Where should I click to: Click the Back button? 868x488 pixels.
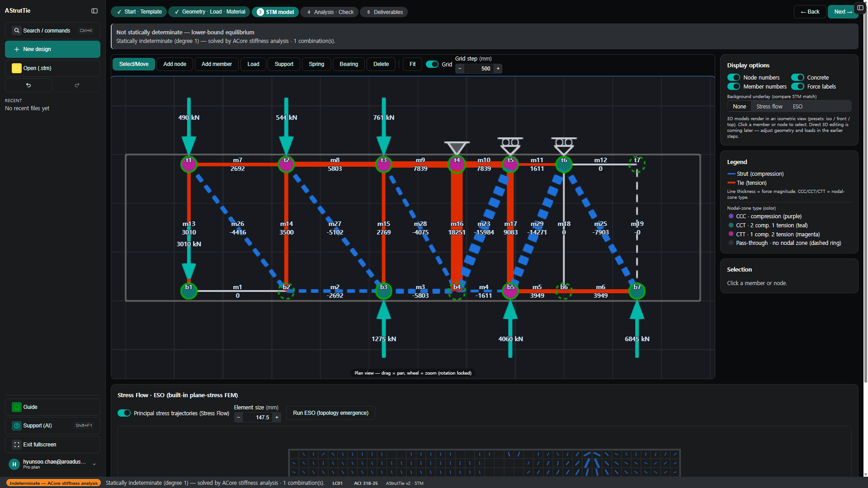coord(810,12)
